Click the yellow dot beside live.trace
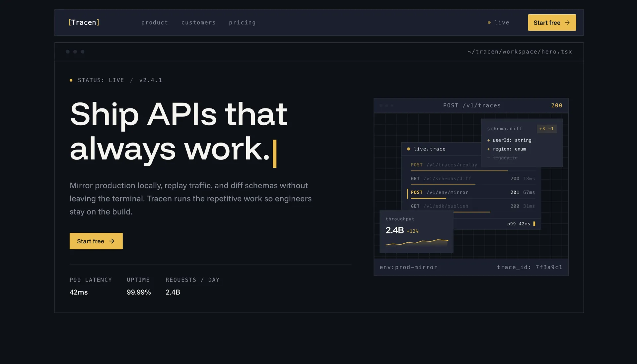The image size is (637, 364). point(408,149)
